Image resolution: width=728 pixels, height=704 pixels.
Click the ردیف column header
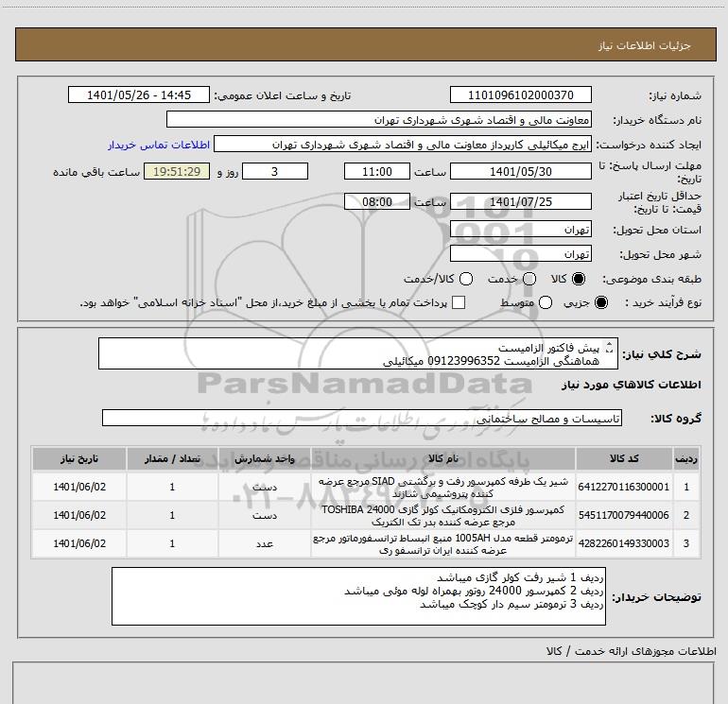tap(686, 458)
